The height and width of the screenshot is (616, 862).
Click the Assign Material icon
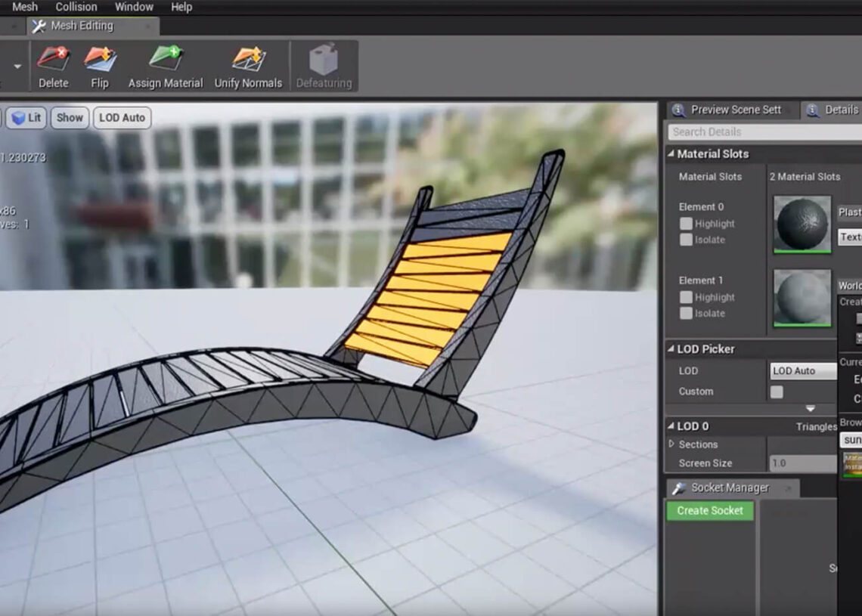pyautogui.click(x=166, y=59)
